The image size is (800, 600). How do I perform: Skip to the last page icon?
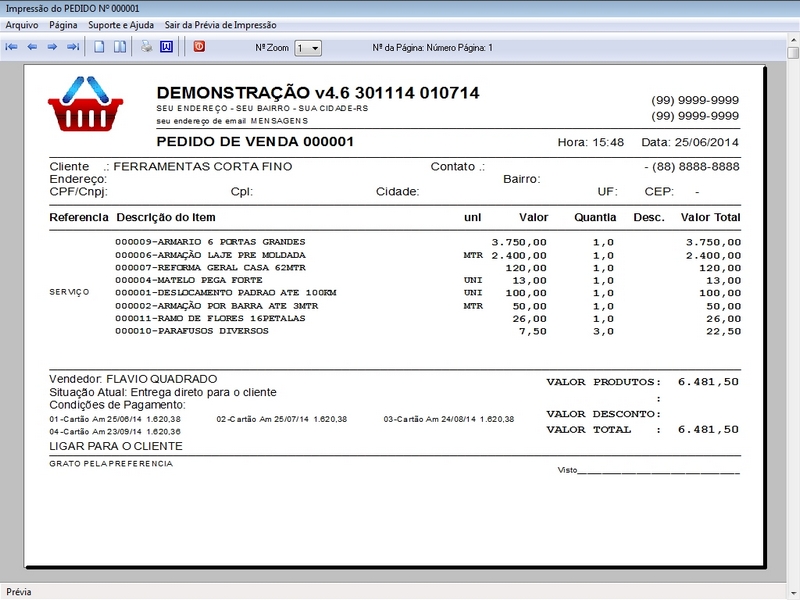coord(72,46)
